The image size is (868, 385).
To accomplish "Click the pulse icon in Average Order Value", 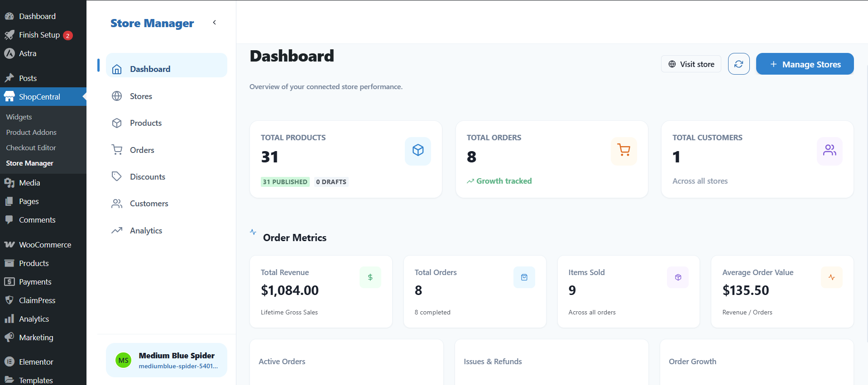I will pyautogui.click(x=832, y=277).
